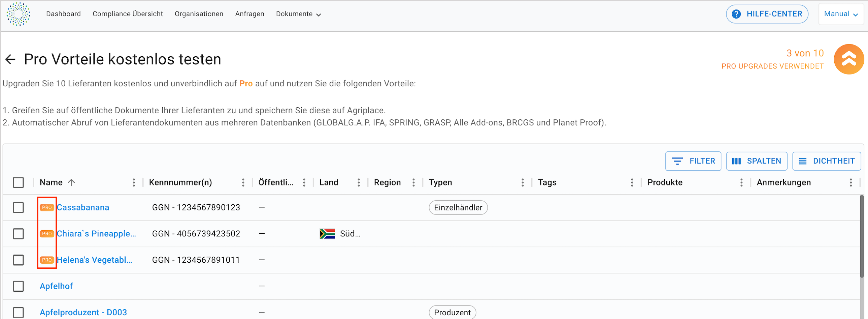868x319 pixels.
Task: Click the Anmerkungen column header
Action: (783, 183)
